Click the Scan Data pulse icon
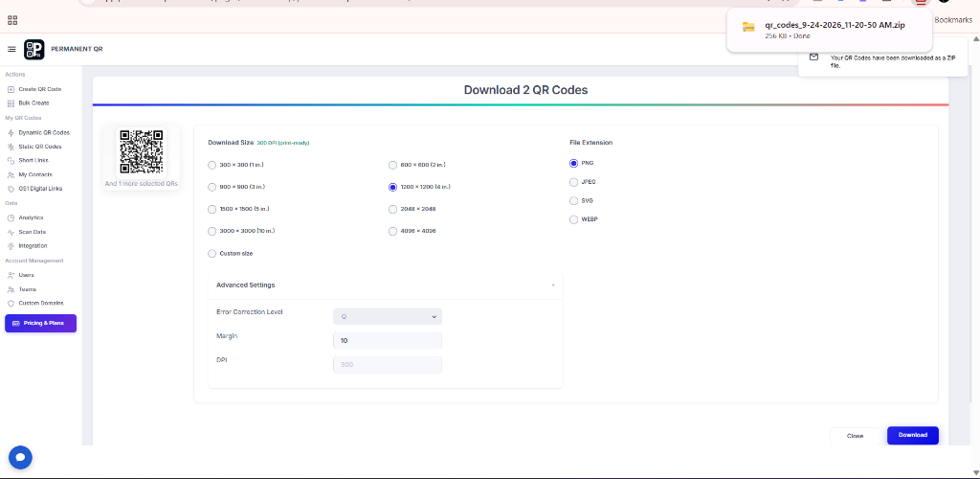Viewport: 980px width, 479px height. pos(11,232)
